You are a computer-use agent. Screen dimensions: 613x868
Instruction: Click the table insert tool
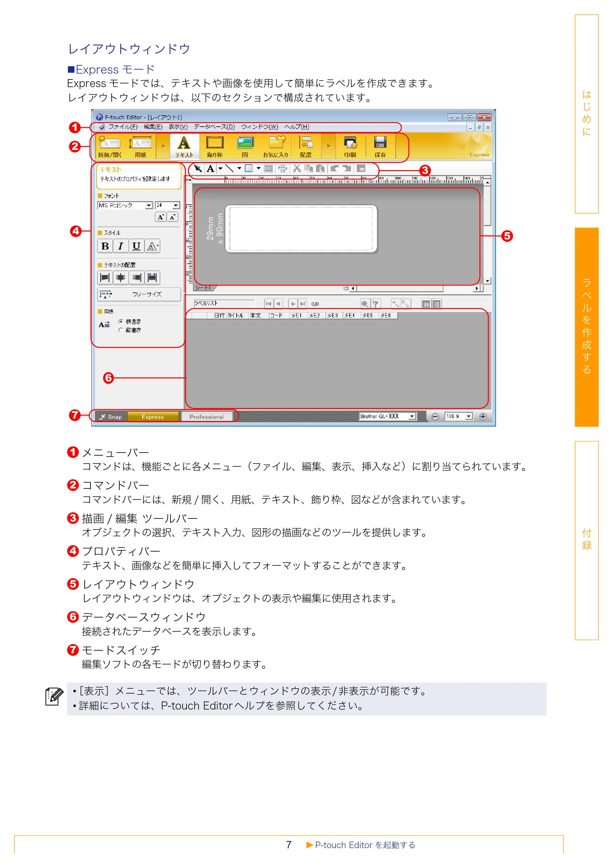[x=268, y=169]
